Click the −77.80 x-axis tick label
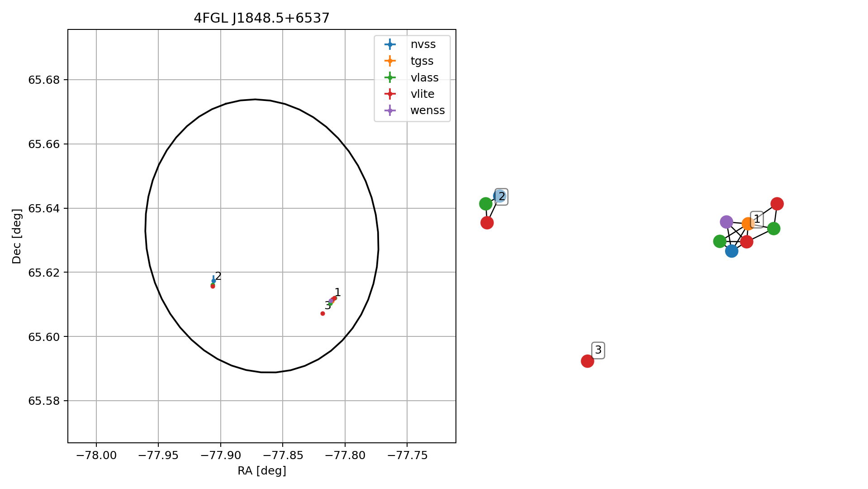 tap(345, 455)
